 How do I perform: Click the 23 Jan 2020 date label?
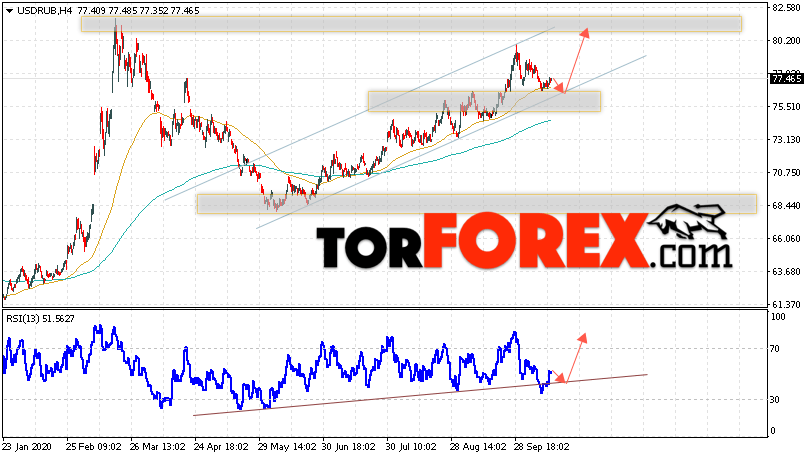click(27, 447)
